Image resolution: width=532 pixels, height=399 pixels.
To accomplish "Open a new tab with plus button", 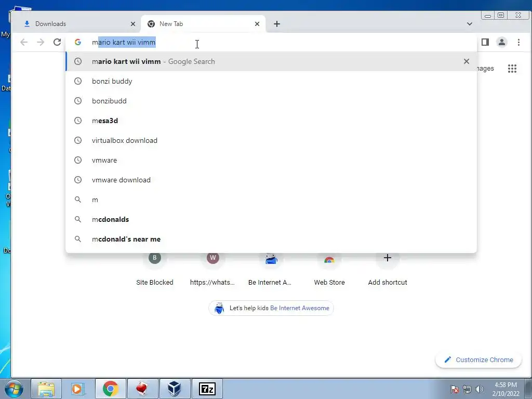I will pyautogui.click(x=277, y=24).
